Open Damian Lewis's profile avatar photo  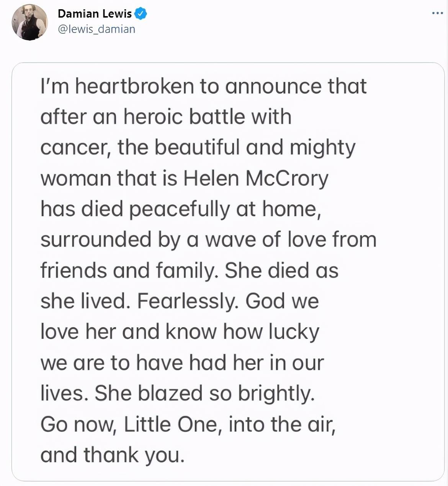[x=30, y=22]
